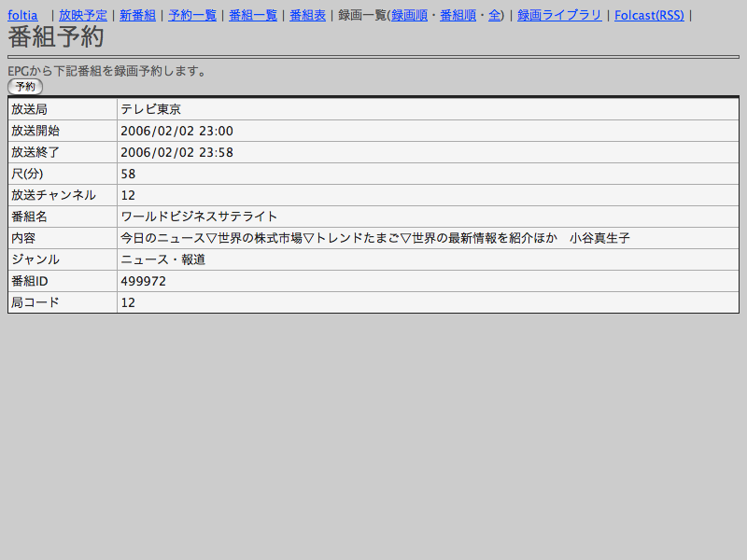Click the program ID value 499972
Screen dimensions: 747x560
(x=144, y=281)
